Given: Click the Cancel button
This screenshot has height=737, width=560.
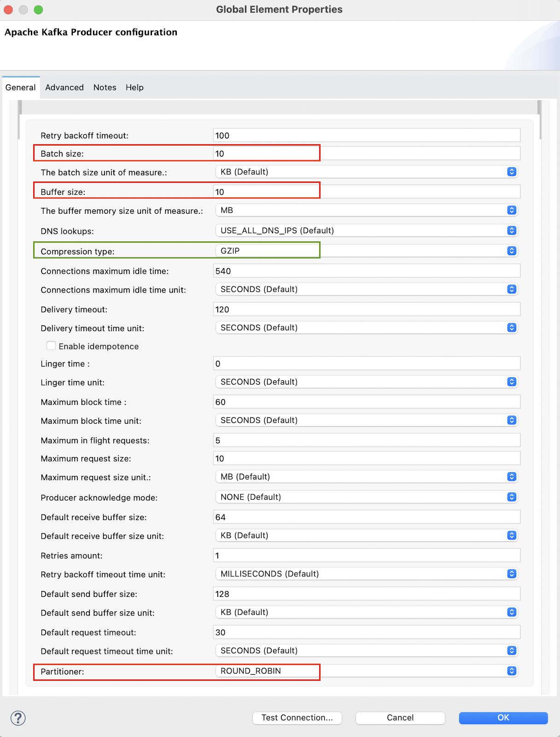Looking at the screenshot, I should [400, 718].
